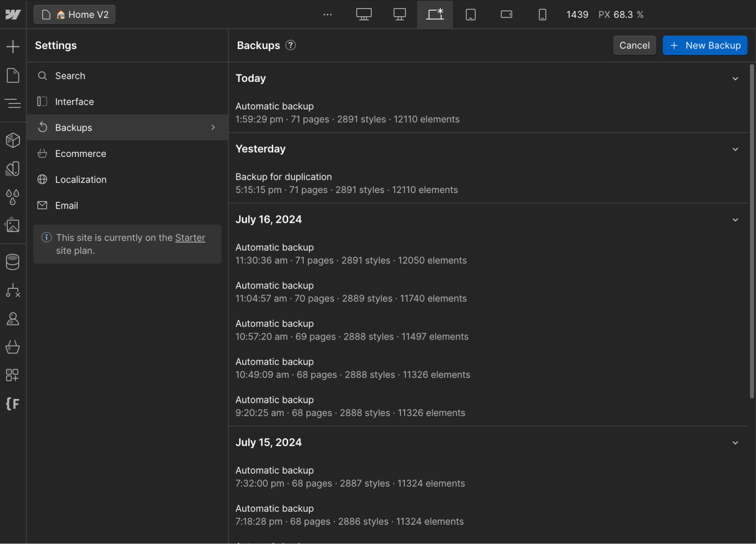This screenshot has height=544, width=756.
Task: Open the Components panel
Action: (x=13, y=140)
